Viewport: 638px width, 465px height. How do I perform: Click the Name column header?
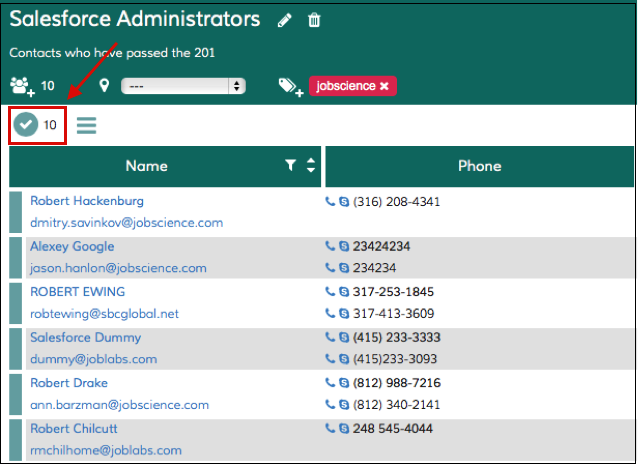[x=146, y=166]
